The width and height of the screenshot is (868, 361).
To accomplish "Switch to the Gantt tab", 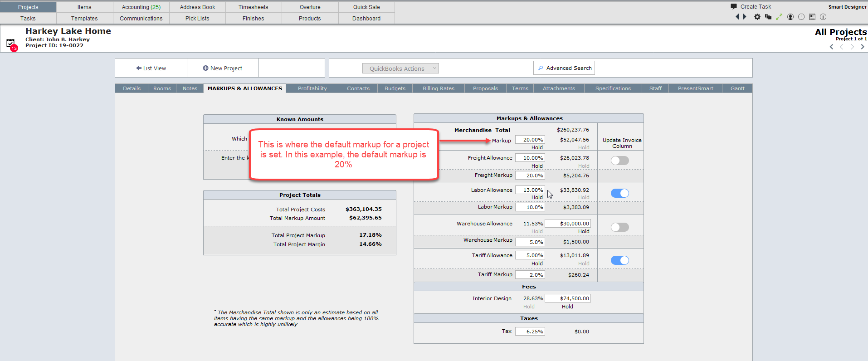I will click(x=737, y=88).
